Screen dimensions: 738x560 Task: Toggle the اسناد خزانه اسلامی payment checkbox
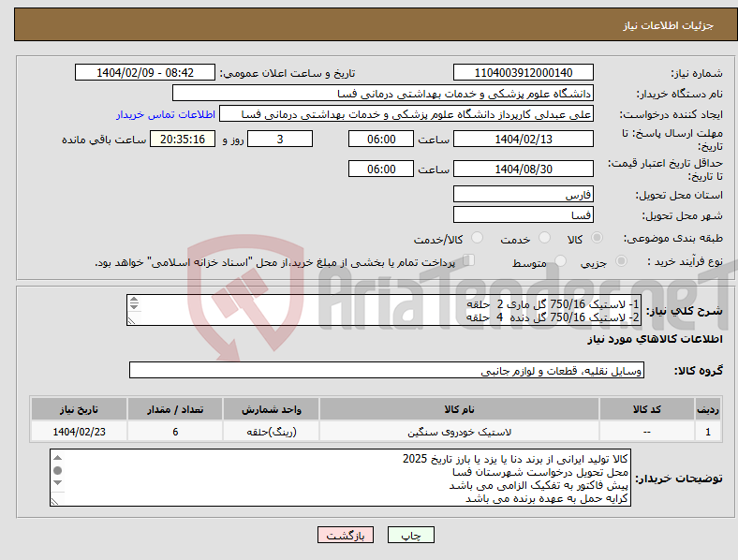point(469,259)
